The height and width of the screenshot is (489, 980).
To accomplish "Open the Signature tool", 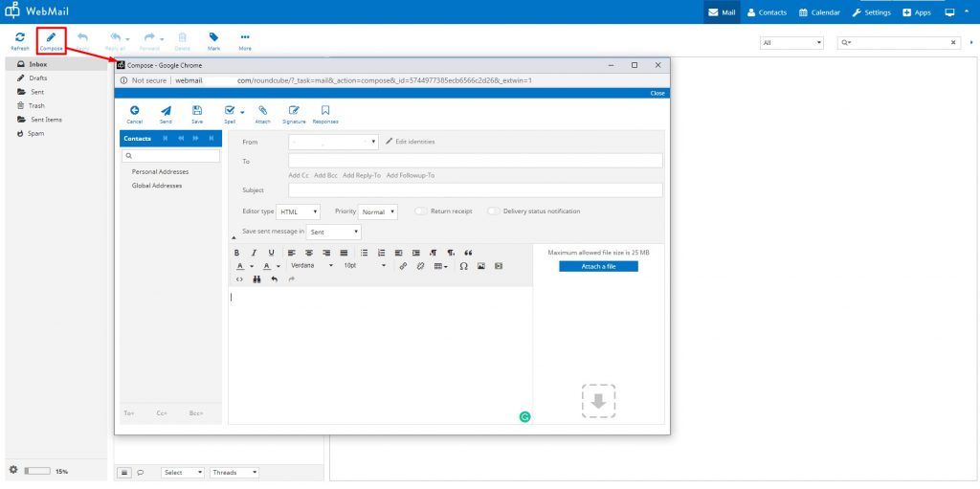I will [x=294, y=111].
